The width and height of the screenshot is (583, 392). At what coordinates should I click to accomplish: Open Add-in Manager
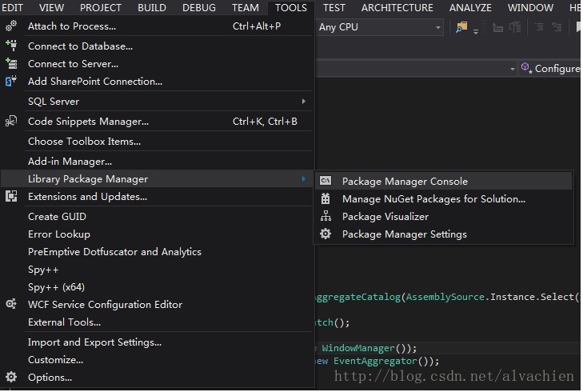tap(156, 162)
